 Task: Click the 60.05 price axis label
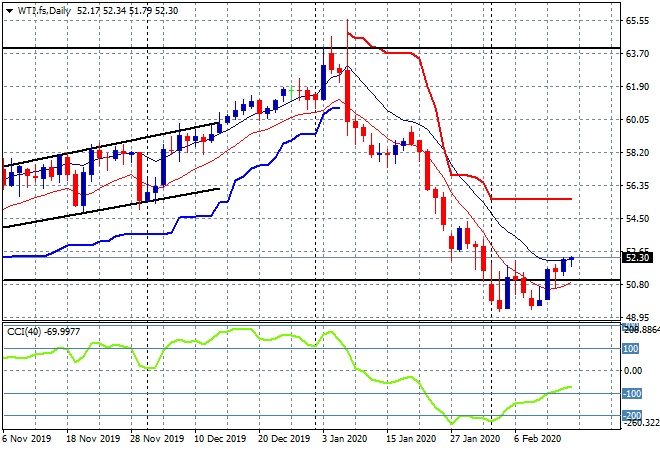[x=638, y=120]
